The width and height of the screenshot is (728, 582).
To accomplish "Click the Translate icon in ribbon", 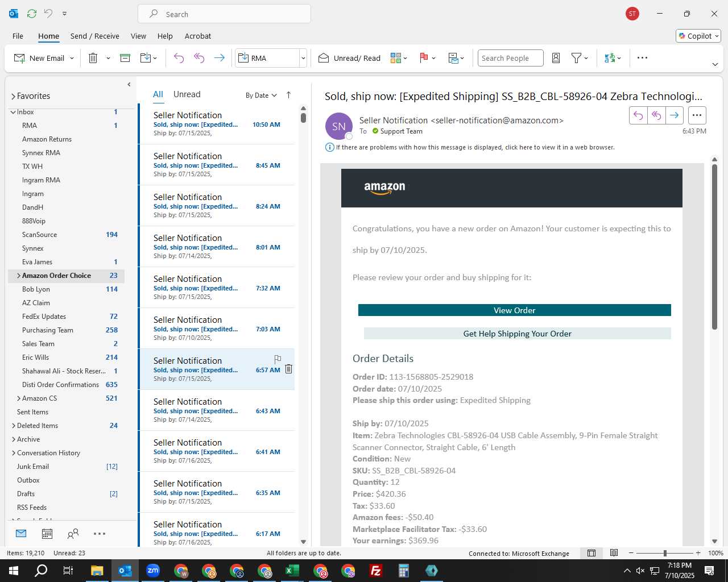I will (x=610, y=58).
